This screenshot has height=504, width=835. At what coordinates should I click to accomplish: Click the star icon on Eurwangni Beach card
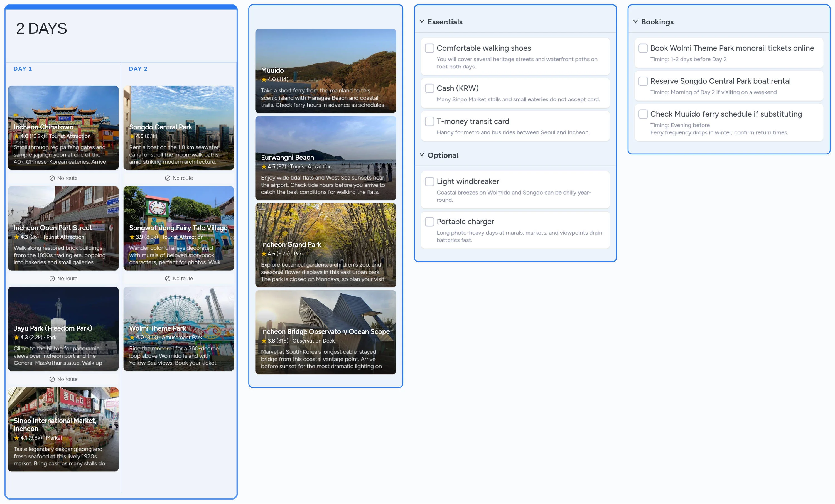pos(264,166)
